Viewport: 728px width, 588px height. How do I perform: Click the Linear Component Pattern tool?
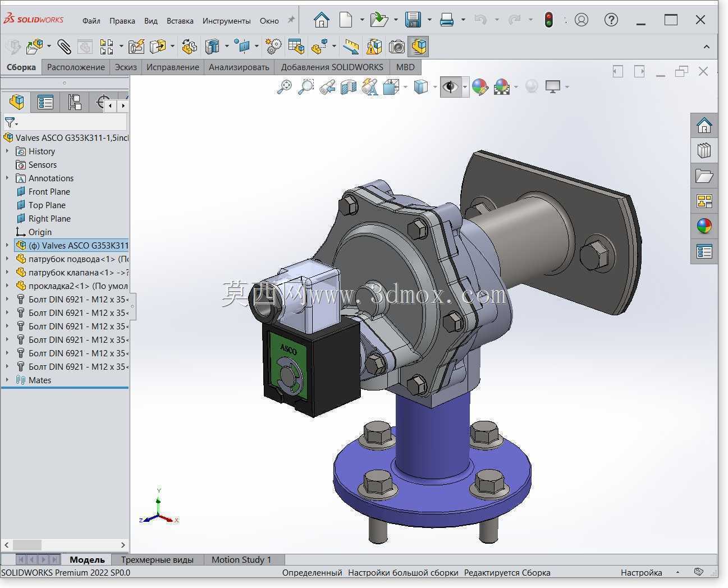click(x=106, y=47)
